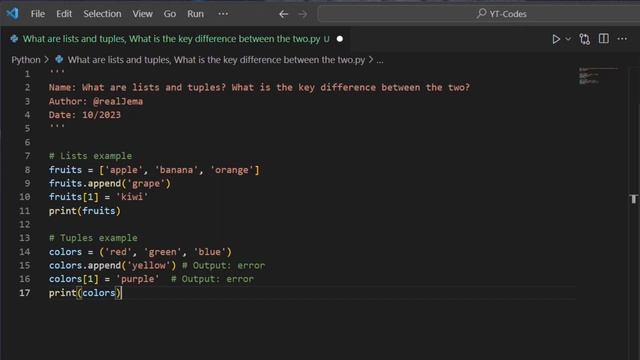Click line number 8 in the gutter

pyautogui.click(x=27, y=170)
